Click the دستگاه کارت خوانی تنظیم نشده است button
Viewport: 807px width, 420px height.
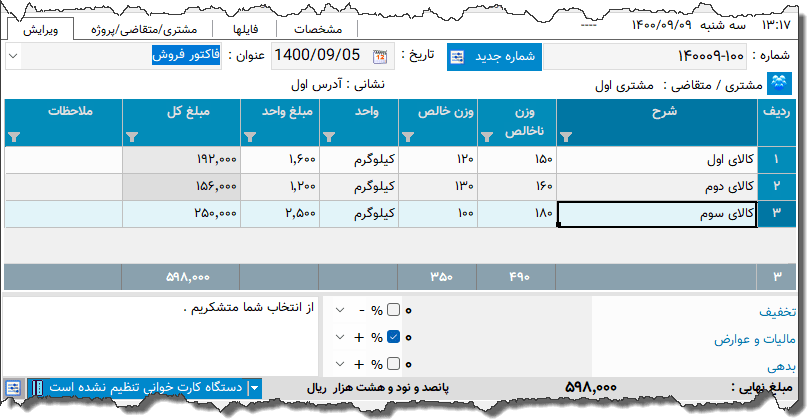[x=145, y=388]
